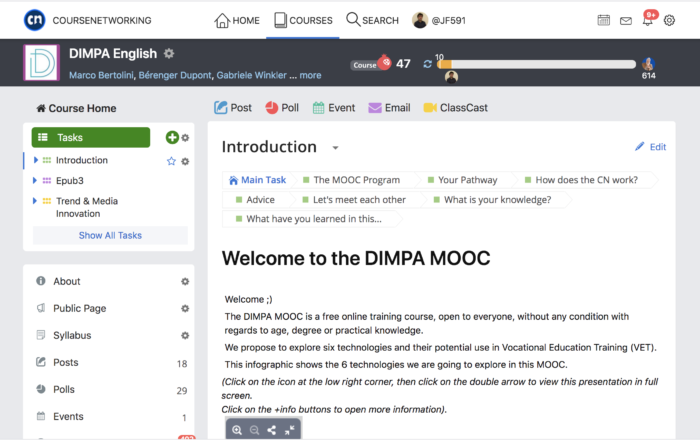Zoom out of the infographic
This screenshot has height=441, width=700.
[x=254, y=430]
